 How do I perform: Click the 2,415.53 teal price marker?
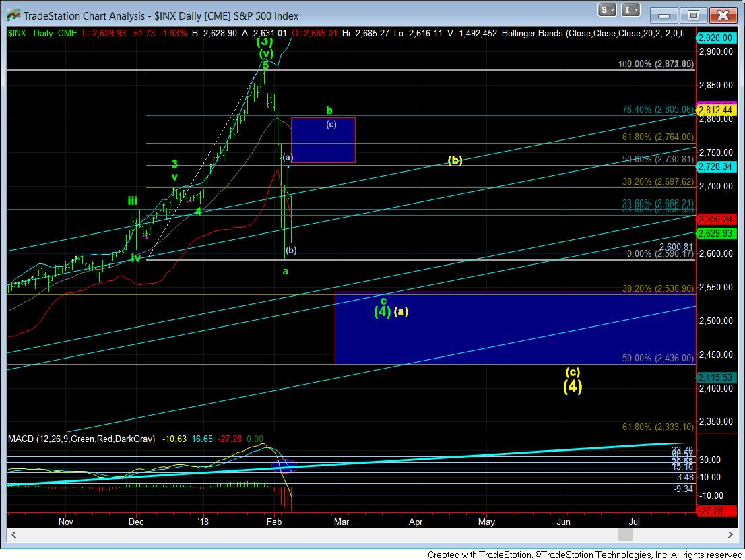coord(717,377)
